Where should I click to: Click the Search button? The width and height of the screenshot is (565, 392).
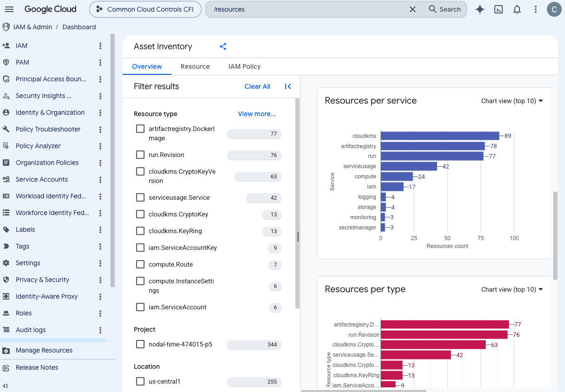tap(444, 9)
